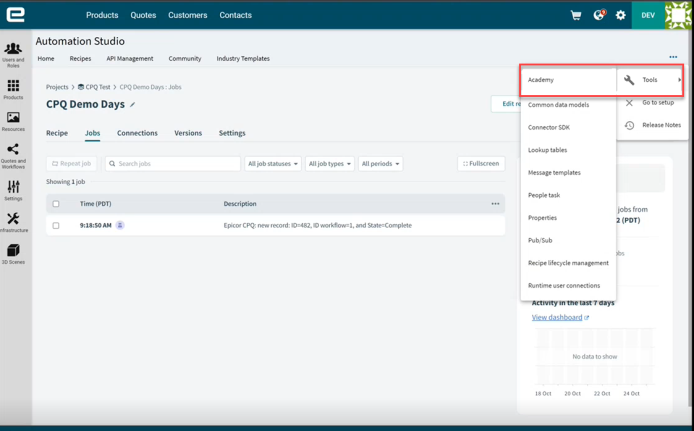
Task: Open Products grid icon in sidebar
Action: 13,85
